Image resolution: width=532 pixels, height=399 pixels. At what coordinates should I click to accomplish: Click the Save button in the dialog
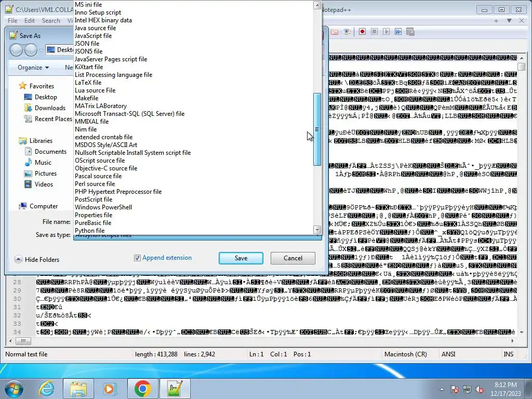pos(241,258)
